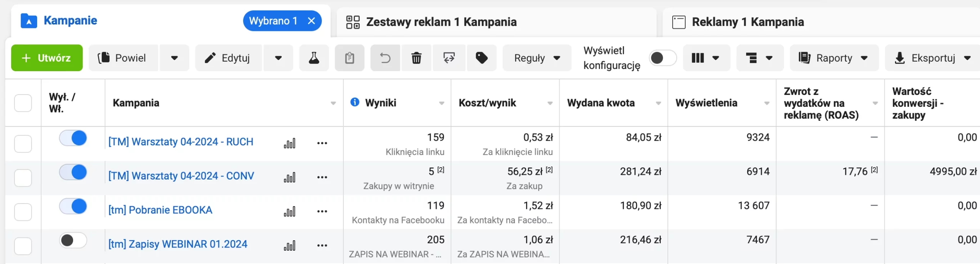This screenshot has height=264, width=980.
Task: Click the delete trash icon
Action: tap(416, 58)
